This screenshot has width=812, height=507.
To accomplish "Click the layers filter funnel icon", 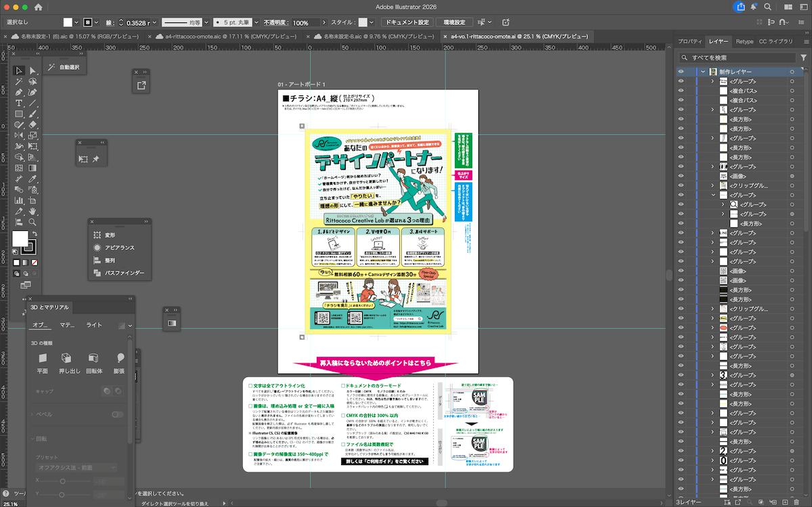I will (803, 58).
